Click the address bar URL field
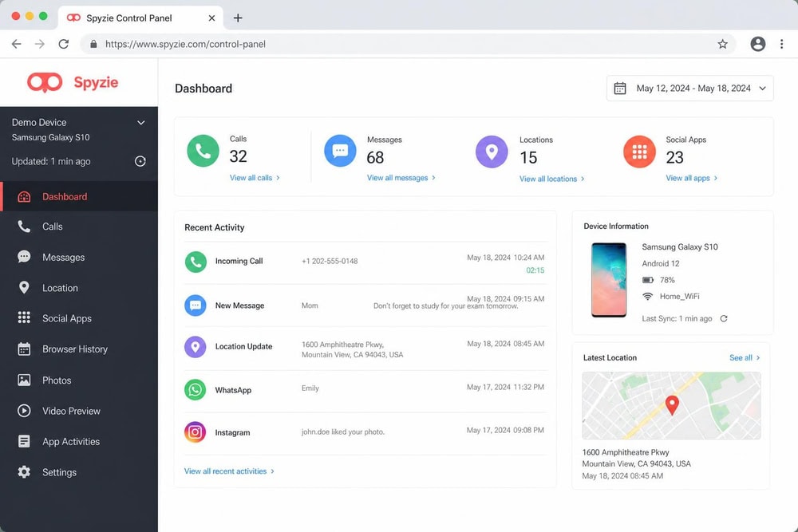Screen dimensions: 798x532 408,44
